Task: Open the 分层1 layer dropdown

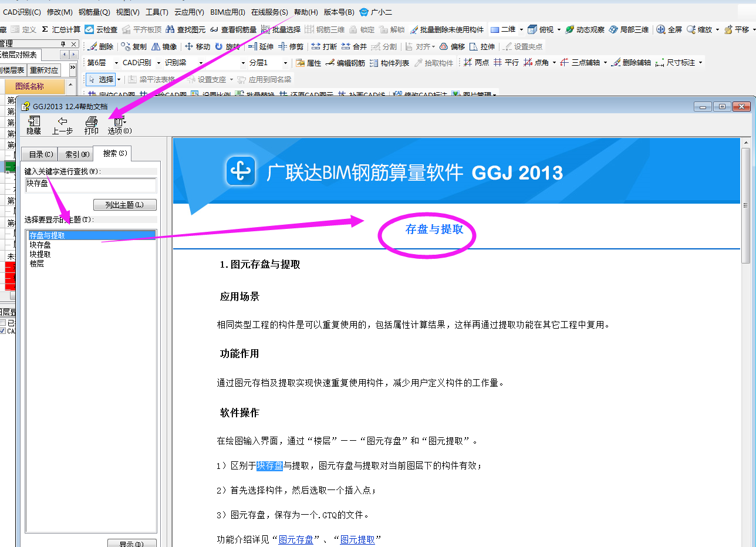Action: click(x=268, y=63)
